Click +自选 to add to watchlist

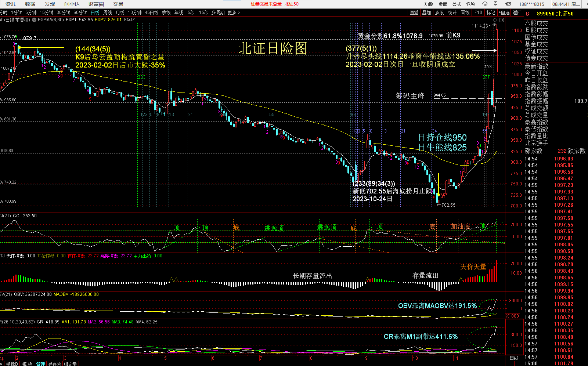[504, 12]
